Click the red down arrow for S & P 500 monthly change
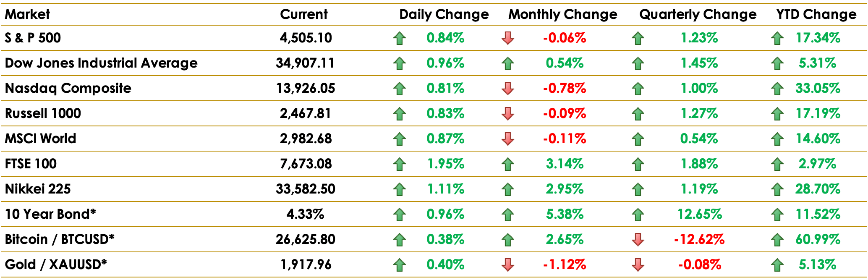The width and height of the screenshot is (868, 280). tap(508, 38)
